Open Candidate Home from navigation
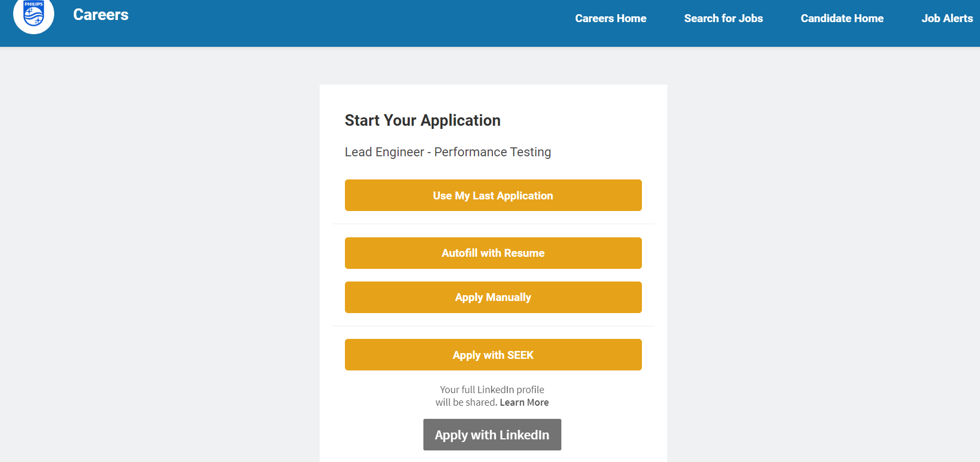The image size is (980, 462). pos(842,18)
